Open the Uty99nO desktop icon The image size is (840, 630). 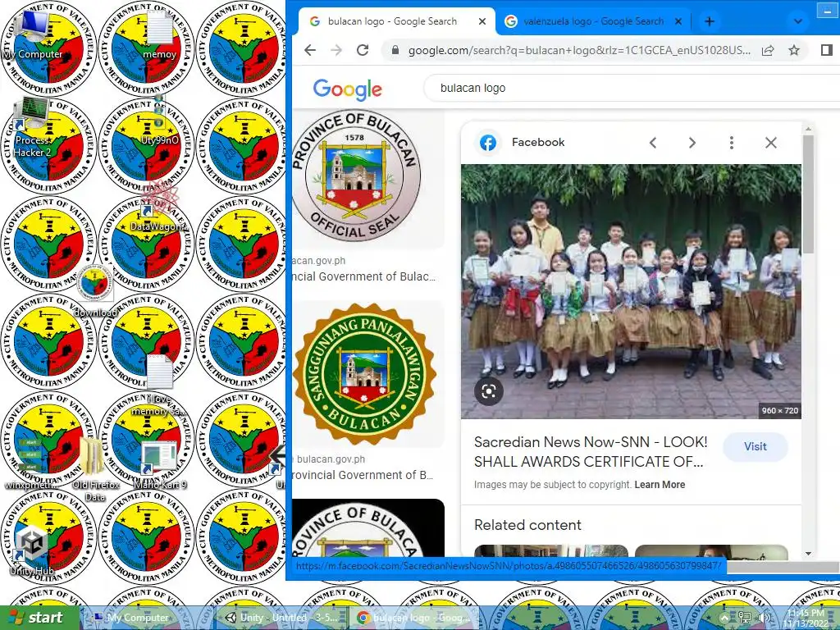[159, 120]
